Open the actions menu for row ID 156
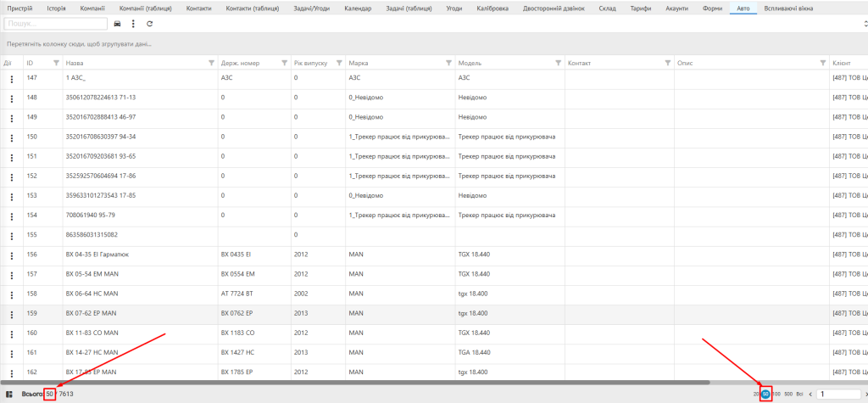The image size is (868, 403). pos(12,256)
